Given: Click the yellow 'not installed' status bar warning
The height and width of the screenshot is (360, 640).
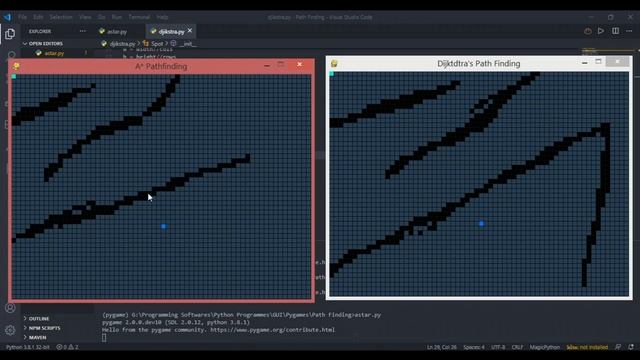Looking at the screenshot, I should (587, 347).
